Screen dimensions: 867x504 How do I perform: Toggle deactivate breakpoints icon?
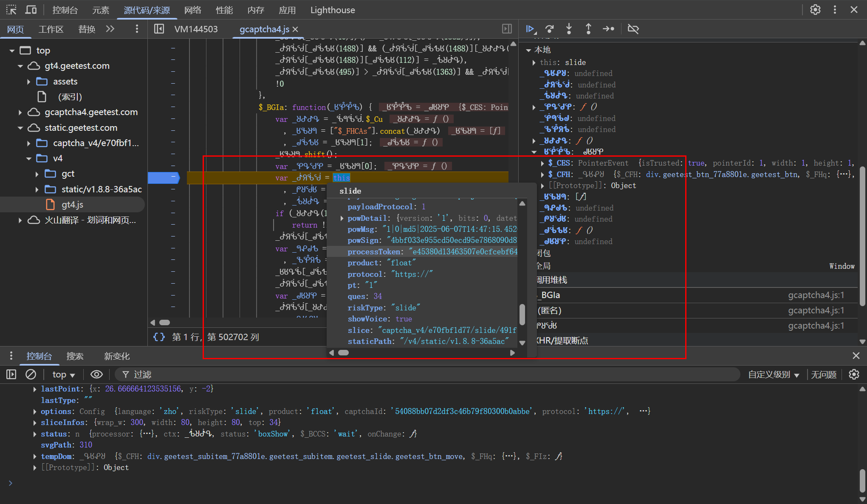pos(633,29)
